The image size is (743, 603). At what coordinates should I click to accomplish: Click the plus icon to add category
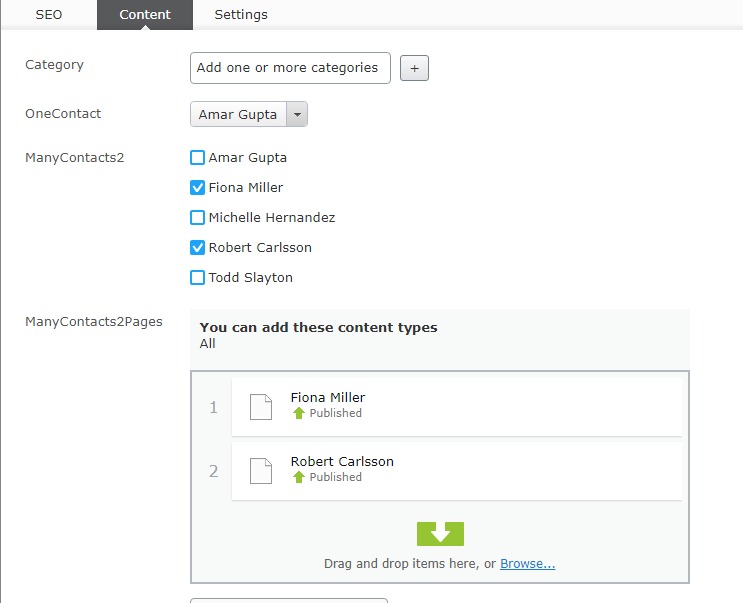pyautogui.click(x=414, y=68)
